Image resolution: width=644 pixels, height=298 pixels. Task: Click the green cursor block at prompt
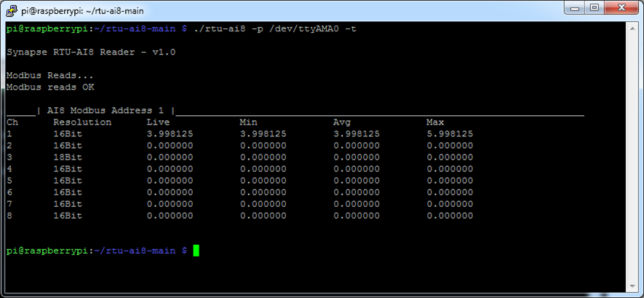coord(196,251)
